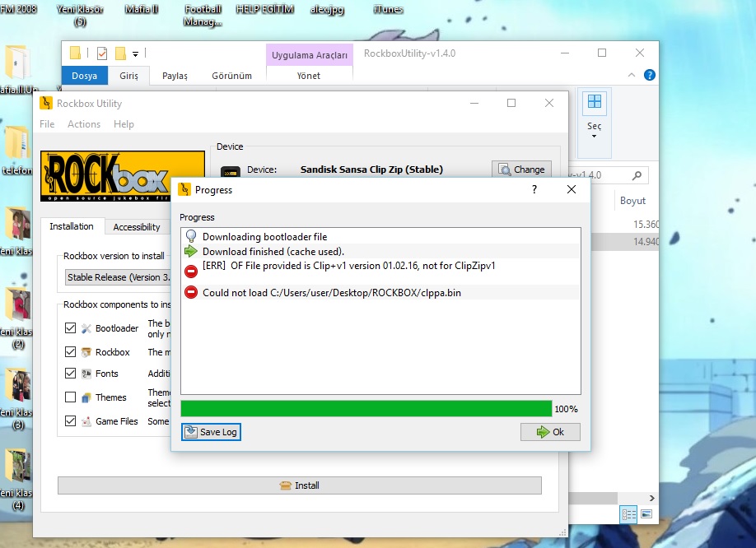Viewport: 756px width, 548px height.
Task: Open the Actions menu
Action: (84, 124)
